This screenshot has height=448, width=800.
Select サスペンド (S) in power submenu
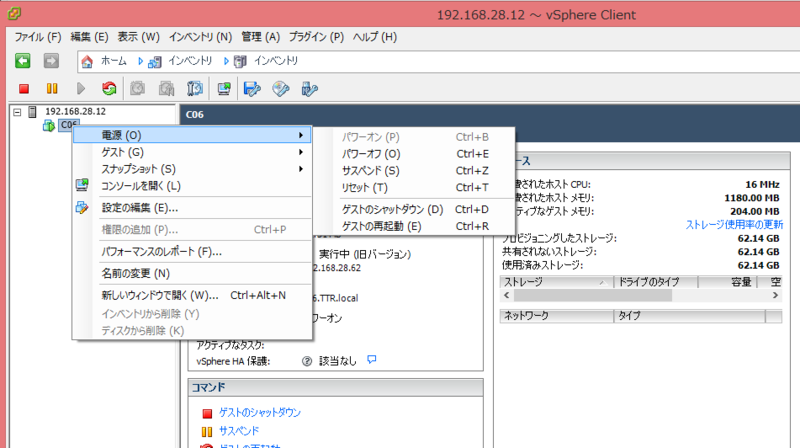coord(414,170)
